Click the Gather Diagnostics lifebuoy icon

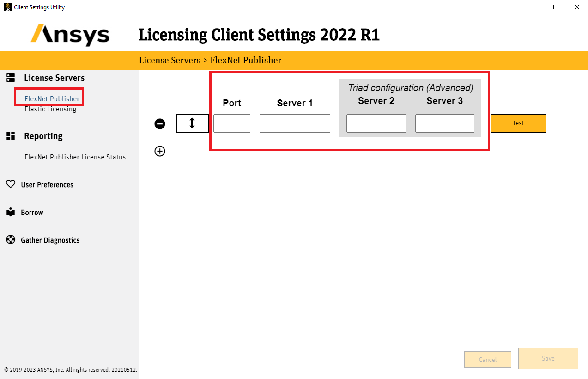11,240
